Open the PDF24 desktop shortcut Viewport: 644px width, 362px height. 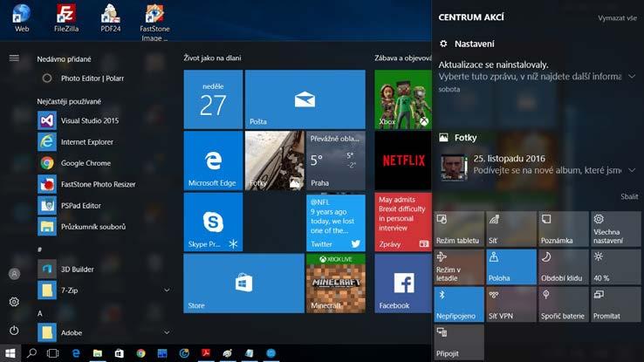click(x=111, y=18)
